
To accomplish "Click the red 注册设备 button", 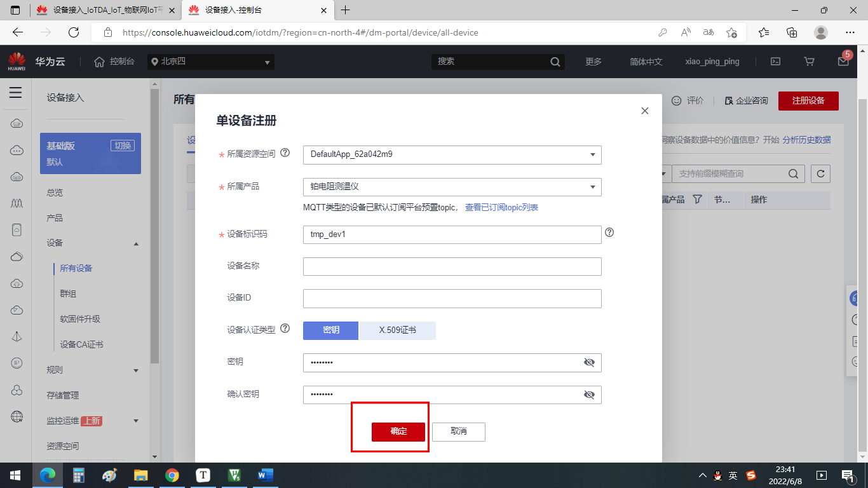I will (x=808, y=101).
